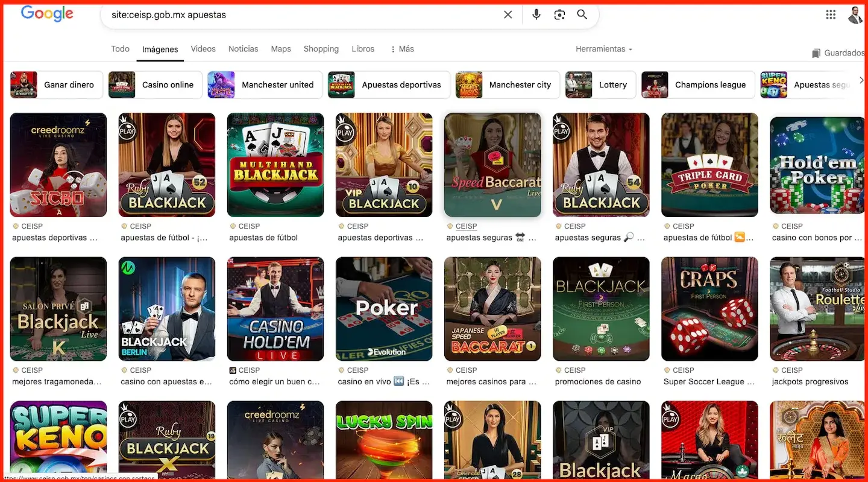Open the Más dropdown
868x482 pixels.
[x=401, y=49]
